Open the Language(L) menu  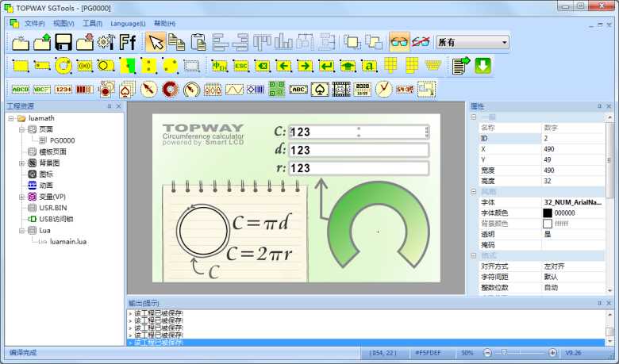pyautogui.click(x=128, y=23)
